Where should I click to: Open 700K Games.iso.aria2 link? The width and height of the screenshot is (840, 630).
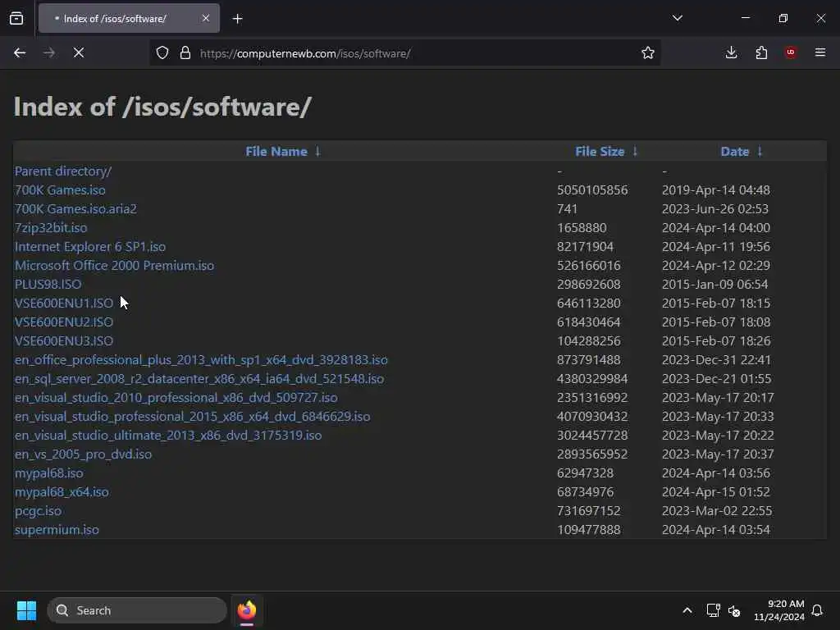click(75, 208)
